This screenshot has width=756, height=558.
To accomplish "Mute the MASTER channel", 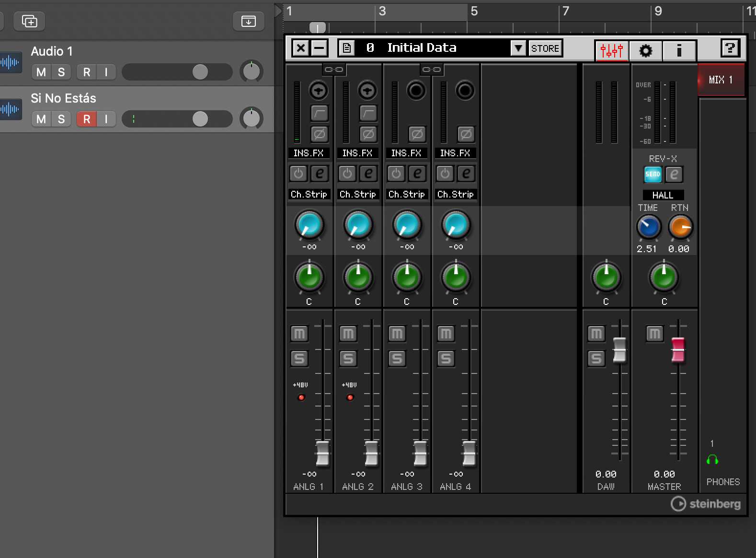I will coord(654,334).
